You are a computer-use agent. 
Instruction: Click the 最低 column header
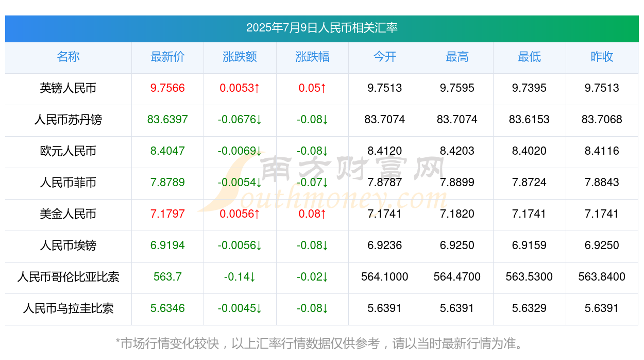click(530, 57)
